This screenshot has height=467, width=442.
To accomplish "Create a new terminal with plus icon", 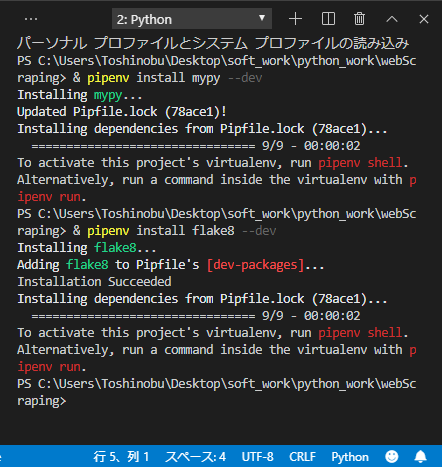I will [x=295, y=19].
